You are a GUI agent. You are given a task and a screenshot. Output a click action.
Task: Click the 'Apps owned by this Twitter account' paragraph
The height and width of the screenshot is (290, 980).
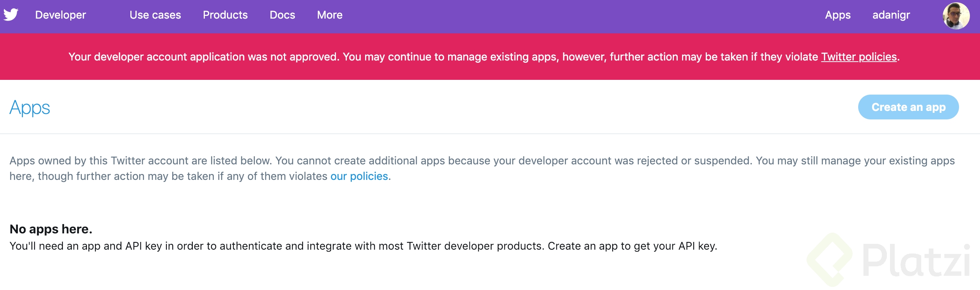coord(482,169)
